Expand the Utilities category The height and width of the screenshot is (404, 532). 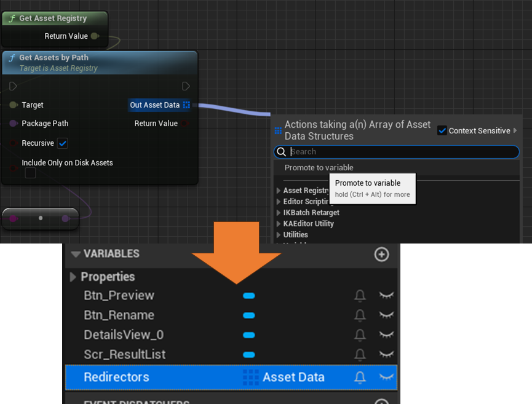point(279,235)
